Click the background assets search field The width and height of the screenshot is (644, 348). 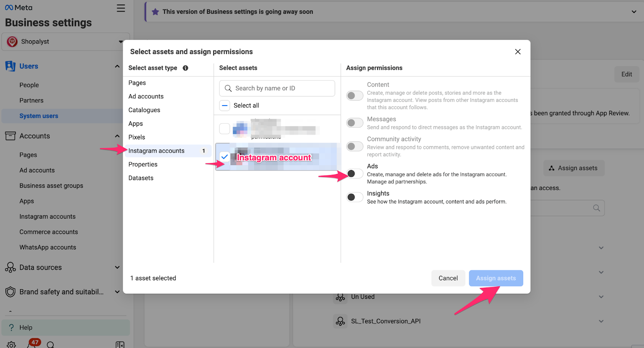pos(568,208)
